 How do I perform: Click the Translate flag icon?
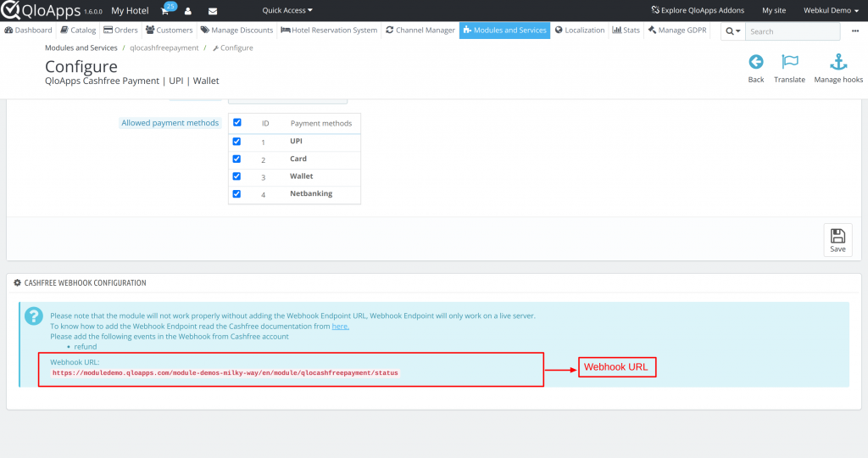pyautogui.click(x=789, y=61)
